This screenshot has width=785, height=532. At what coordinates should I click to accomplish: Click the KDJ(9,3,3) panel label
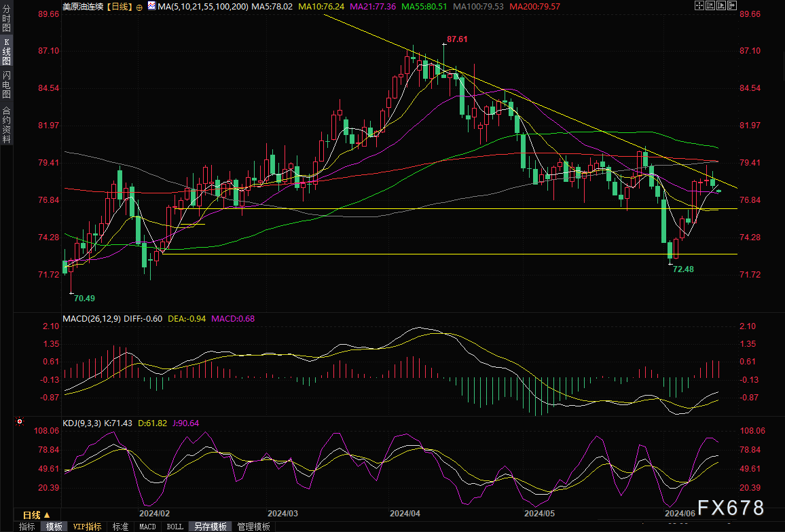(81, 423)
